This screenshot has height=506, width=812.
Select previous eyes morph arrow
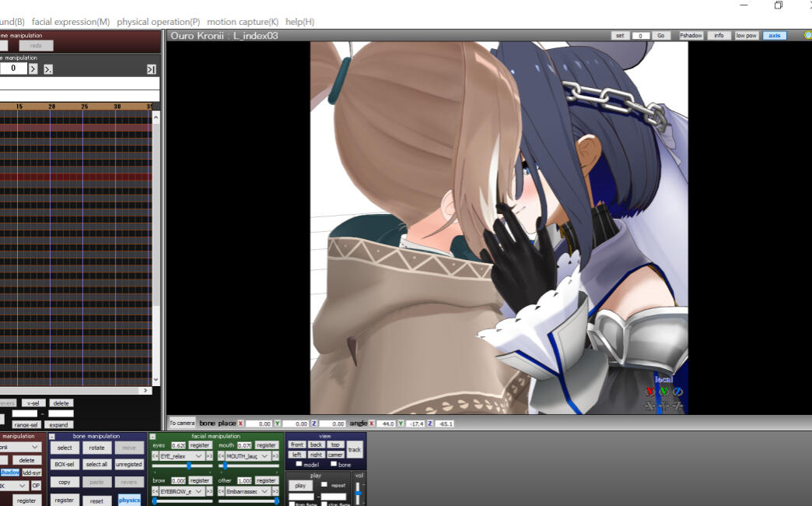pos(155,456)
